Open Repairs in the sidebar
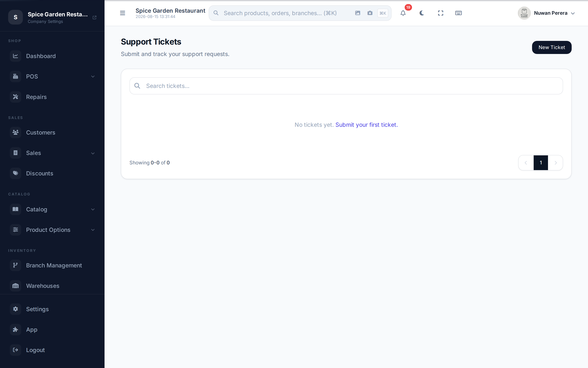Viewport: 588px width, 368px height. point(52,97)
